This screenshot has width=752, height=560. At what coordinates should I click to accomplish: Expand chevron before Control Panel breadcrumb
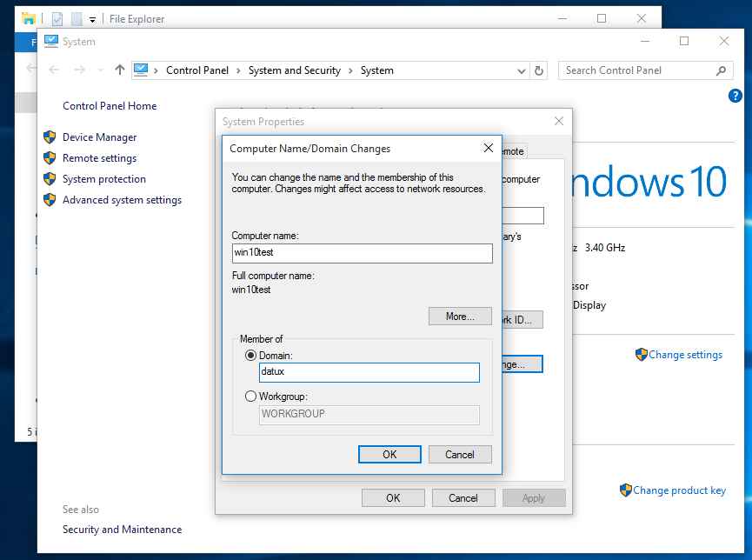point(156,71)
